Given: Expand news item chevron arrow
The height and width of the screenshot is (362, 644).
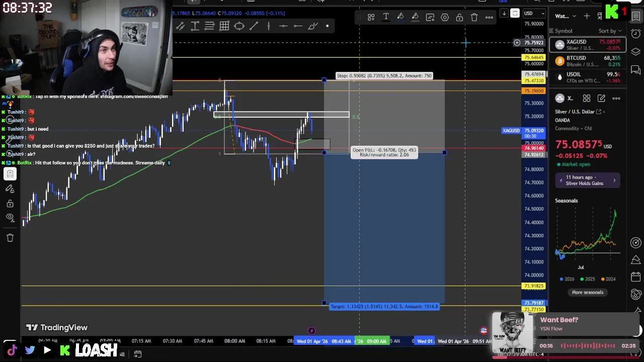Looking at the screenshot, I should 614,180.
